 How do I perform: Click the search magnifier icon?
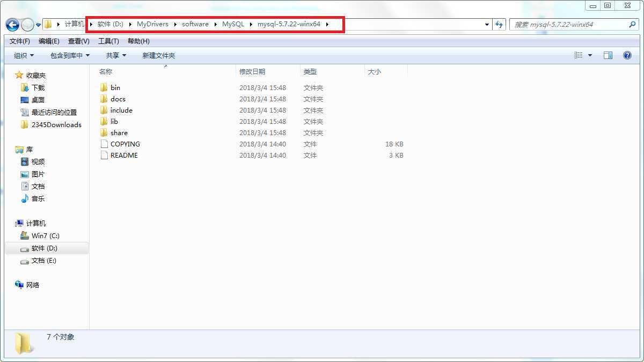[x=632, y=24]
